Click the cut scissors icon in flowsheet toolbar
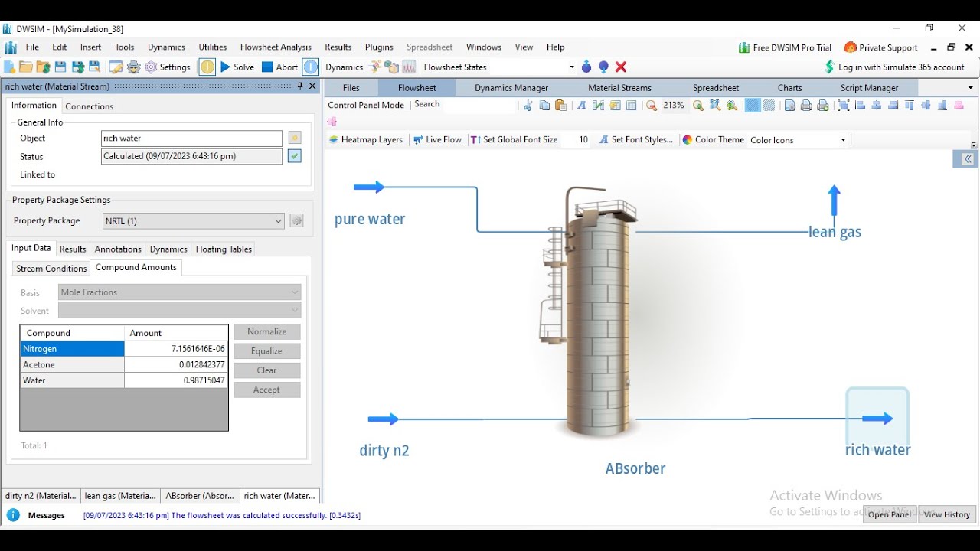980x551 pixels. 528,106
